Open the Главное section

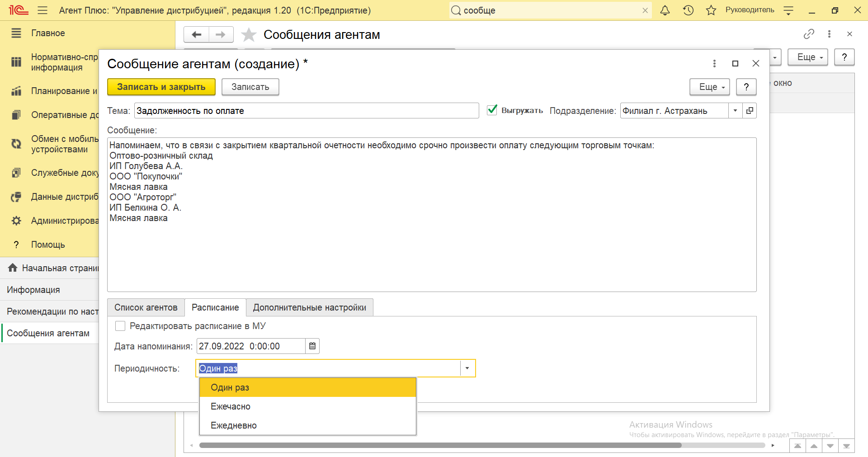tap(48, 33)
